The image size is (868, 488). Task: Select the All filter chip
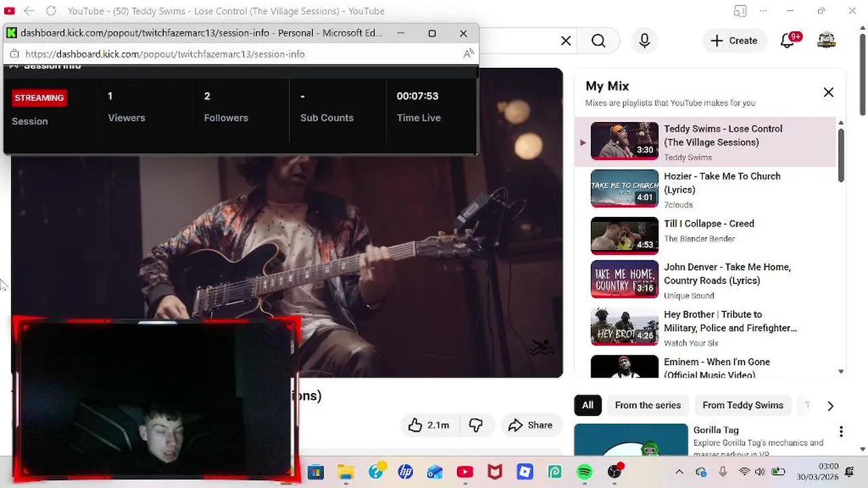[587, 405]
